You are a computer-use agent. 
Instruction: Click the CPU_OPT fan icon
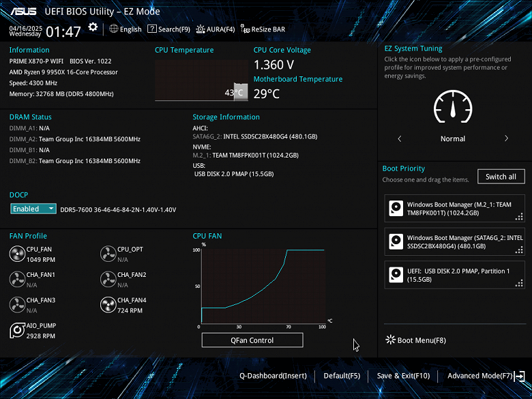click(108, 254)
